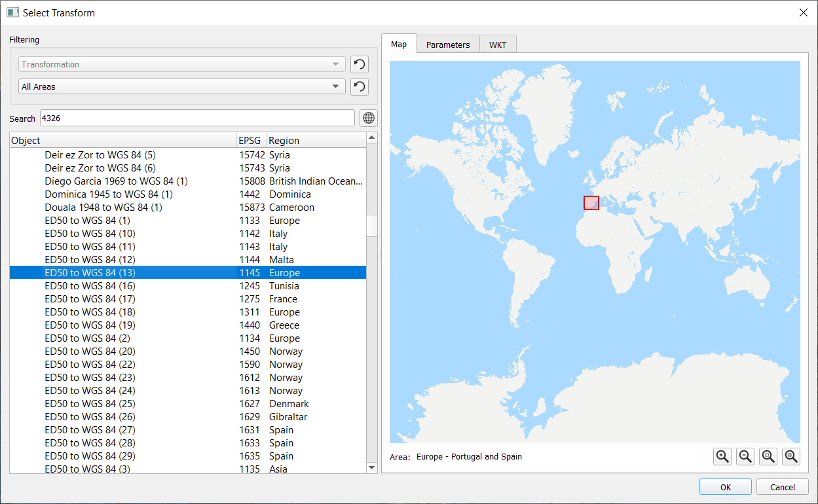
Task: Click zoom to selected area magnifier
Action: (x=768, y=457)
